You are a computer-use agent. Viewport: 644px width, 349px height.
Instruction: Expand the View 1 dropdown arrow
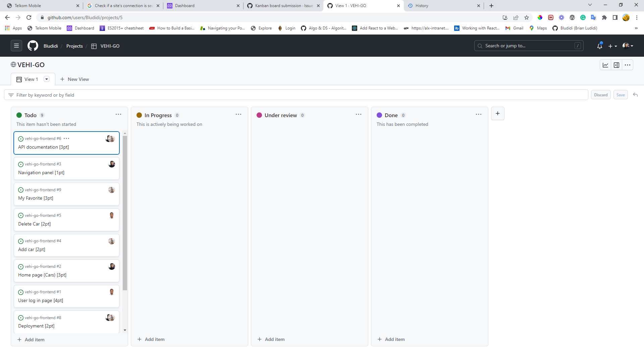[47, 79]
